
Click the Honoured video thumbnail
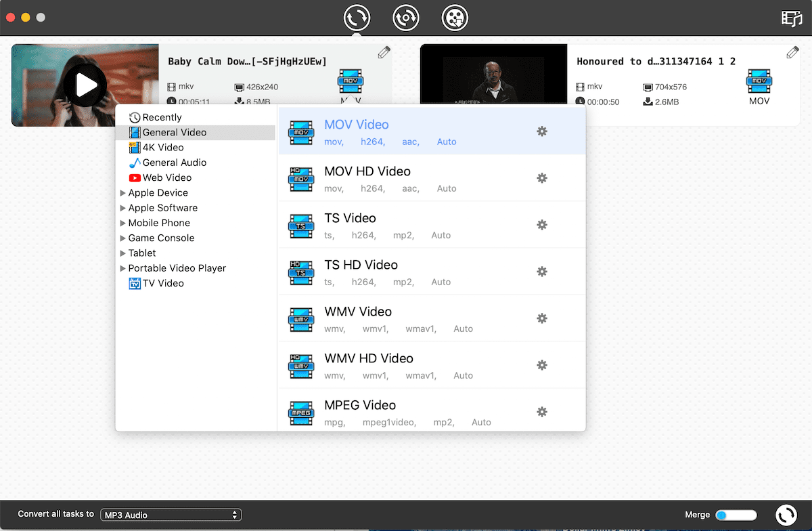click(493, 85)
